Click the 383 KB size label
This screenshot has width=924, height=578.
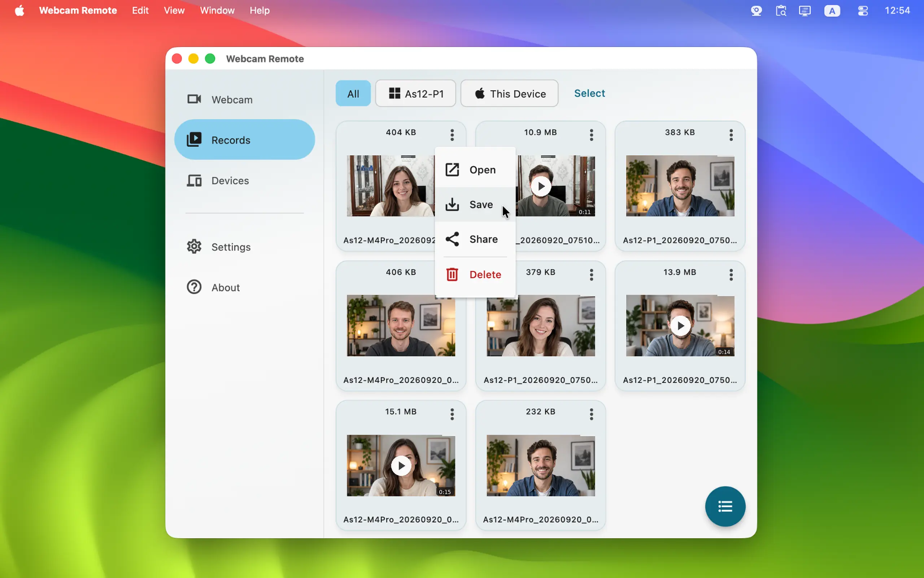[680, 132]
